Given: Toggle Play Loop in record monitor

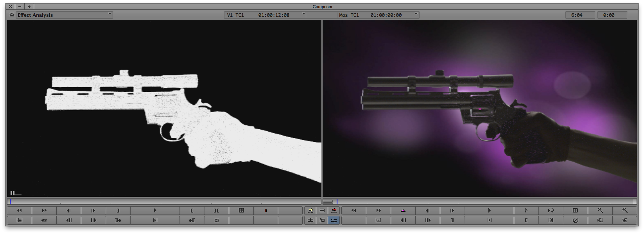Looking at the screenshot, I should tap(551, 211).
